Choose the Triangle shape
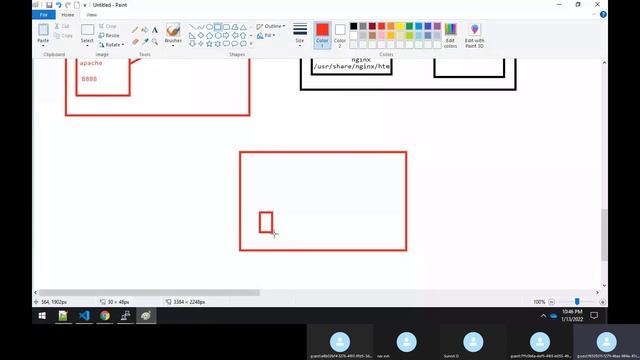 pyautogui.click(x=243, y=27)
